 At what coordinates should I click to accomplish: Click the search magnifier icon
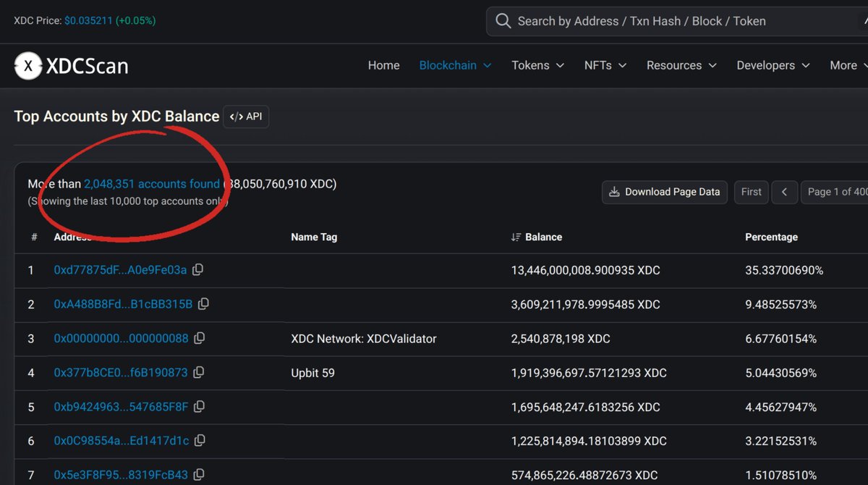pyautogui.click(x=503, y=21)
